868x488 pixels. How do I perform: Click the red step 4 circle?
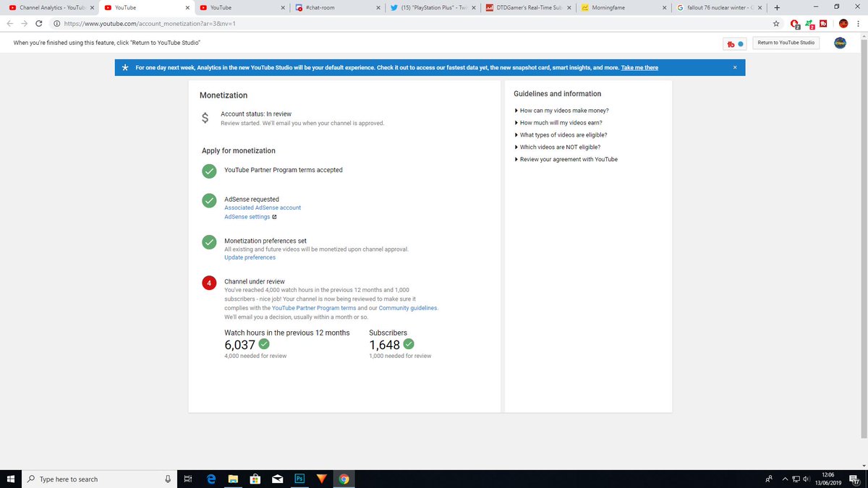pos(209,283)
